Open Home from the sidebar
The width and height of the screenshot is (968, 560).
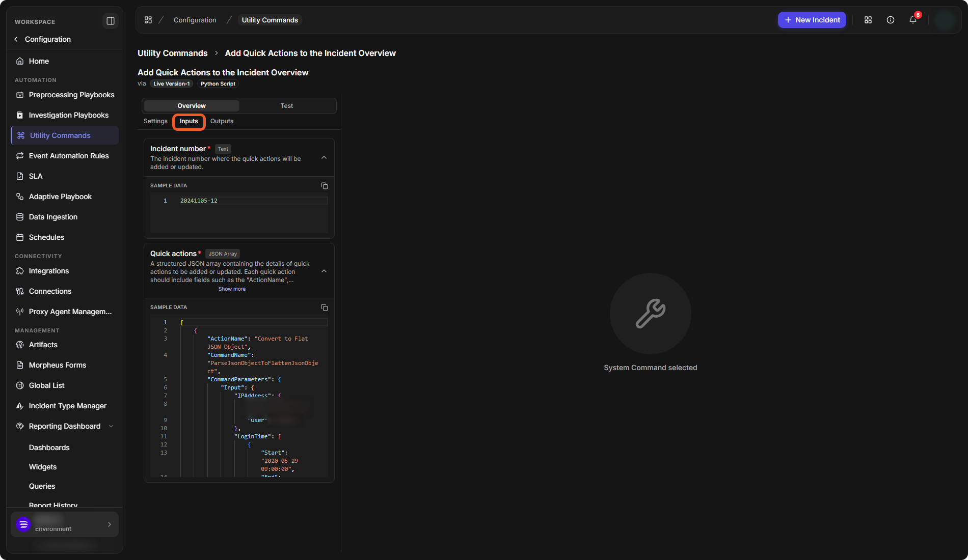click(39, 61)
